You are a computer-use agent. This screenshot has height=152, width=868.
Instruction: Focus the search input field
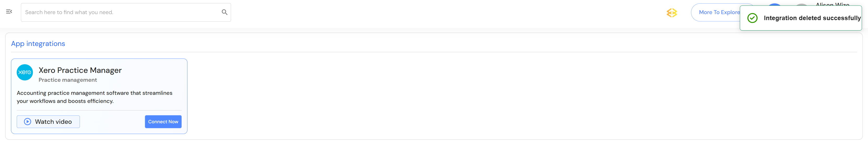coord(121,13)
